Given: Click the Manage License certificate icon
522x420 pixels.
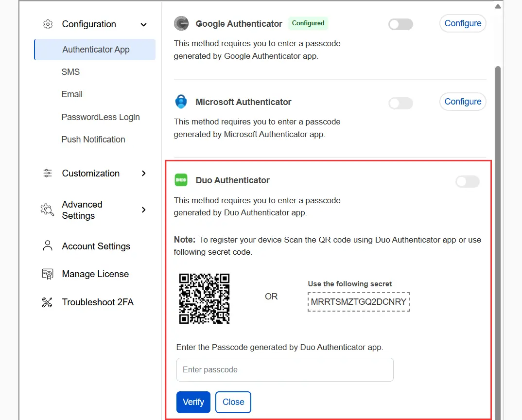Looking at the screenshot, I should [x=48, y=274].
